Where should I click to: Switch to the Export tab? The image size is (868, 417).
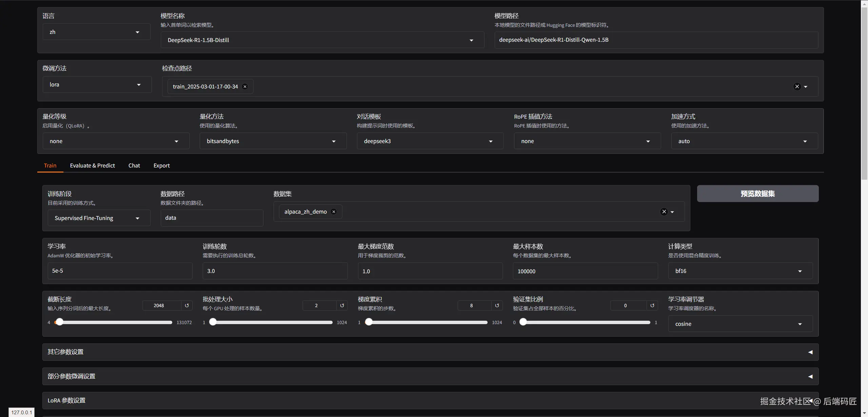(161, 165)
